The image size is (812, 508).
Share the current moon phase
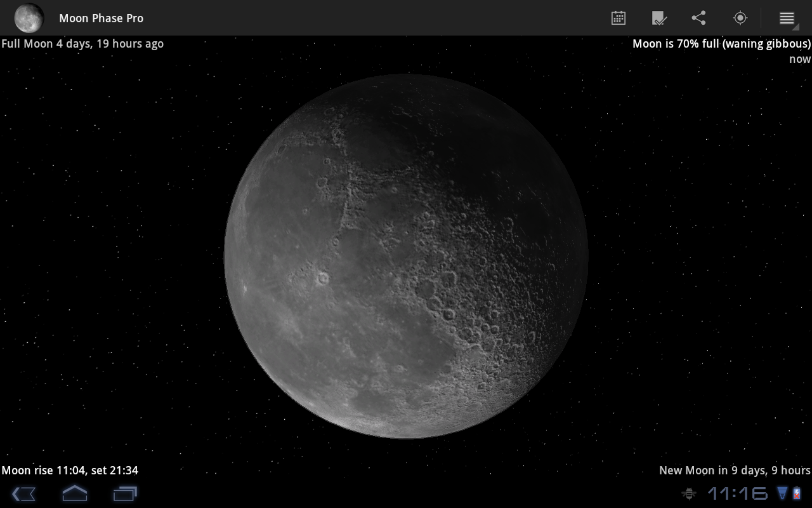pyautogui.click(x=698, y=18)
